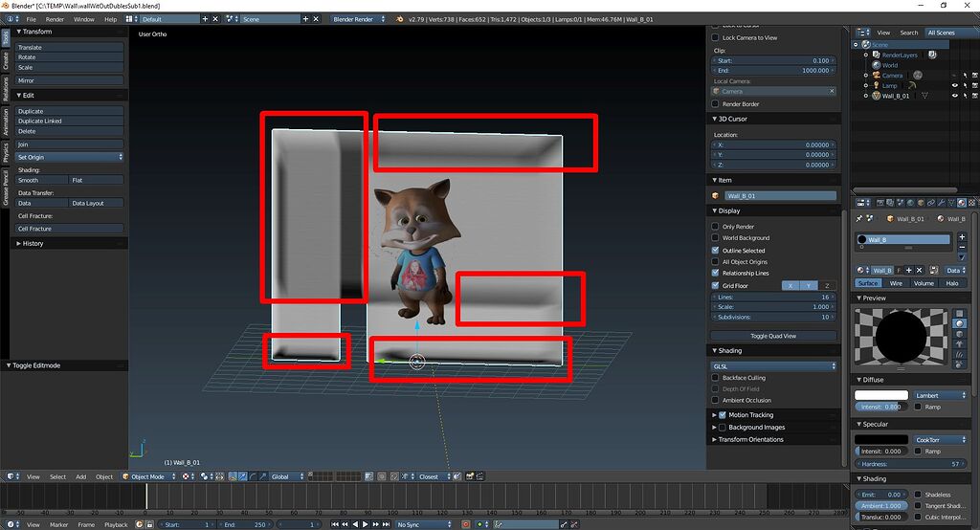
Task: Open the Render Layers properties tab icon
Action: point(890,203)
